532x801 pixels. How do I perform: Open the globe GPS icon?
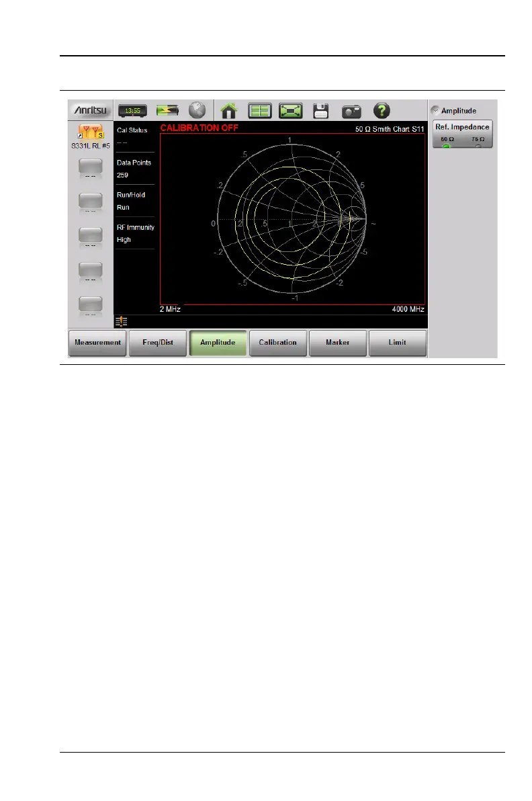(197, 110)
